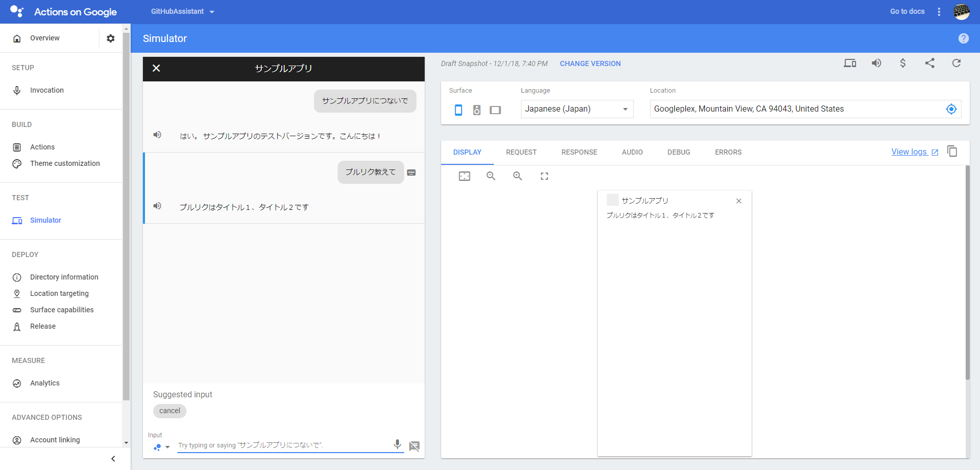Open device settings icon in toolbar
This screenshot has width=980, height=470.
850,63
